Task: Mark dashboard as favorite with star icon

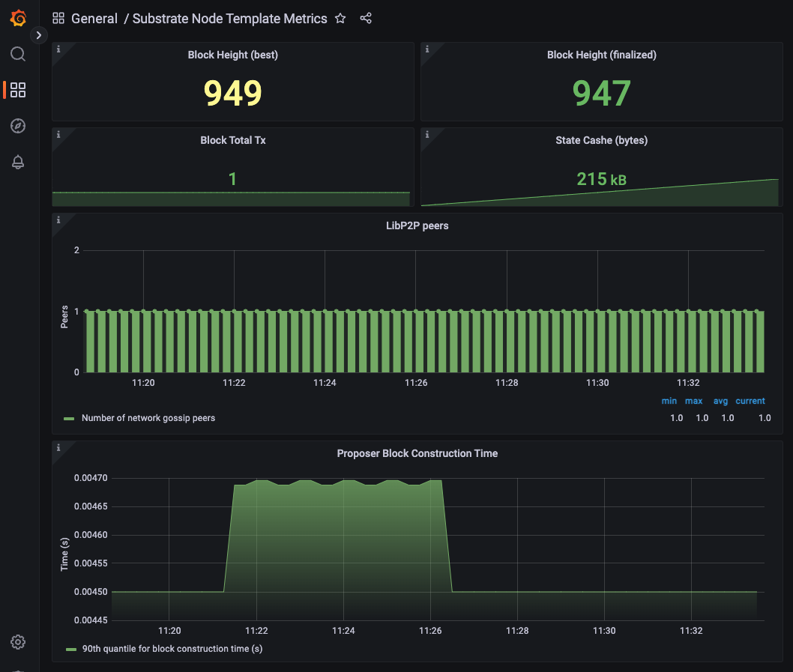Action: tap(340, 19)
